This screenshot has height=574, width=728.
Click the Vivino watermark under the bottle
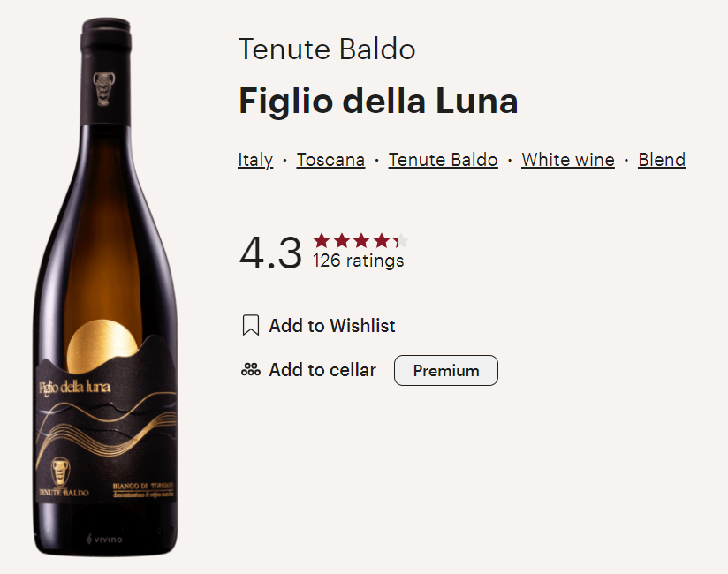point(104,539)
